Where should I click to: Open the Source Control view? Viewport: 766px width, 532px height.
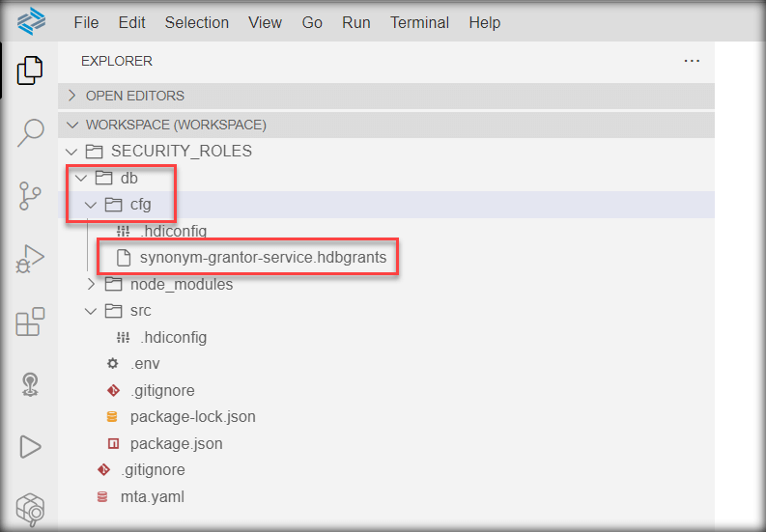30,195
